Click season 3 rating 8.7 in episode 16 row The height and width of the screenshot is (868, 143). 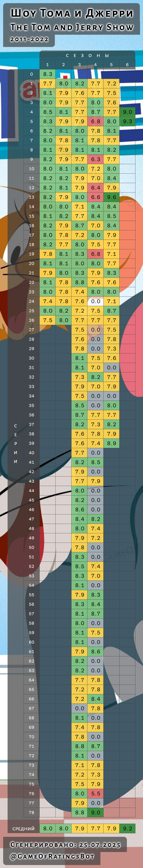pos(80,225)
